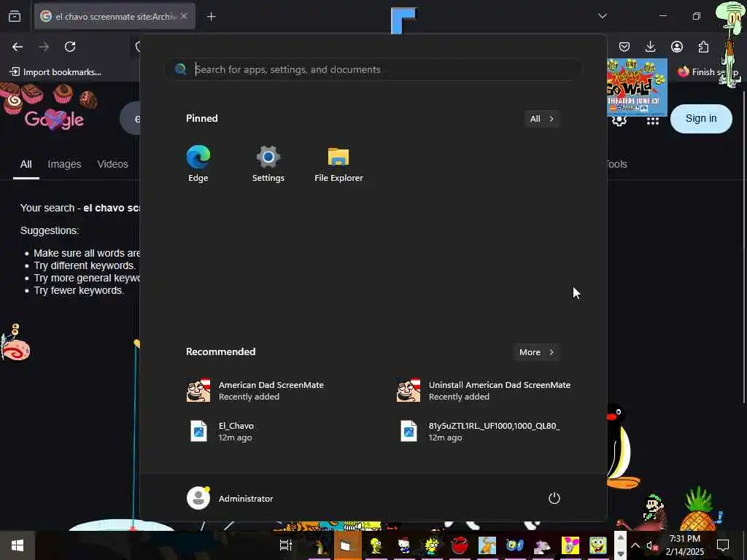Open the browser downloads panel
Viewport: 747px width, 560px height.
[650, 47]
